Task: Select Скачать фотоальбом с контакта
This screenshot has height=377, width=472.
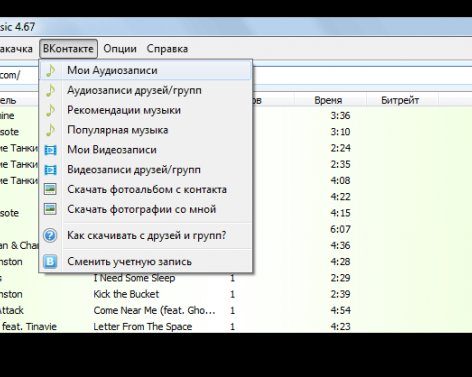Action: coord(145,189)
